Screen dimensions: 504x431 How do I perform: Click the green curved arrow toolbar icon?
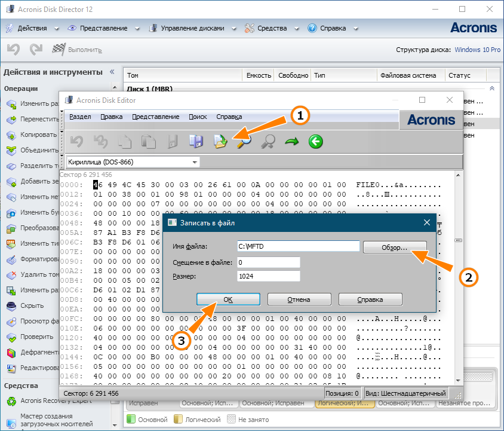[x=292, y=141]
